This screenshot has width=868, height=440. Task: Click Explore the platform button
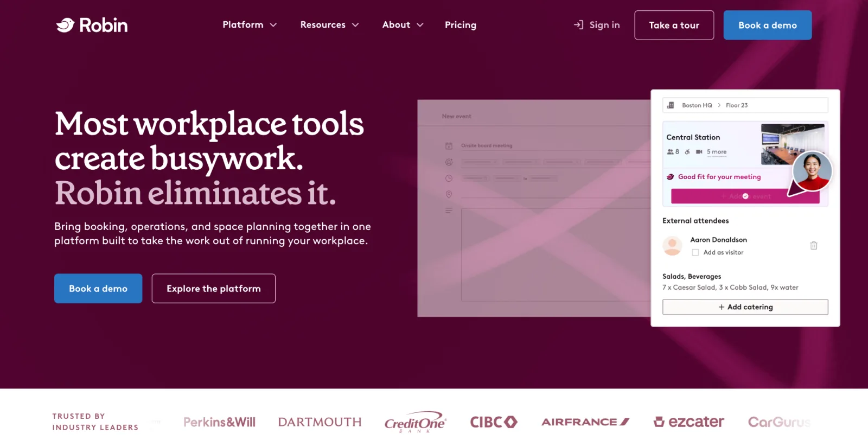click(x=214, y=289)
